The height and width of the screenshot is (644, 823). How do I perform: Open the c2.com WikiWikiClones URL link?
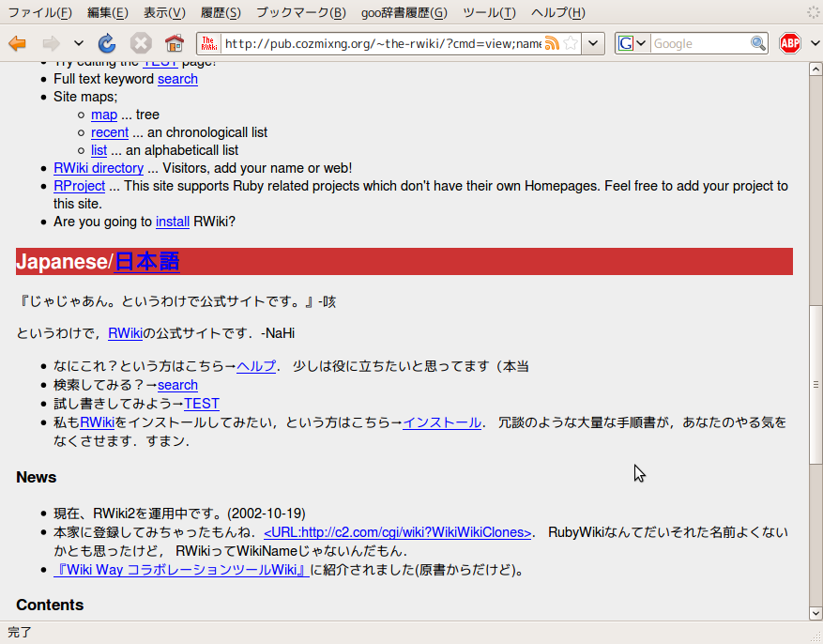pyautogui.click(x=397, y=532)
